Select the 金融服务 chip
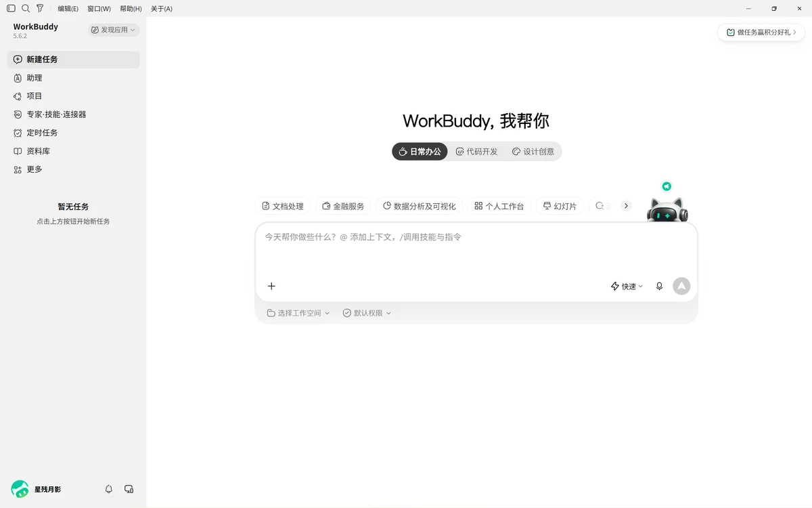The height and width of the screenshot is (508, 812). click(x=343, y=206)
